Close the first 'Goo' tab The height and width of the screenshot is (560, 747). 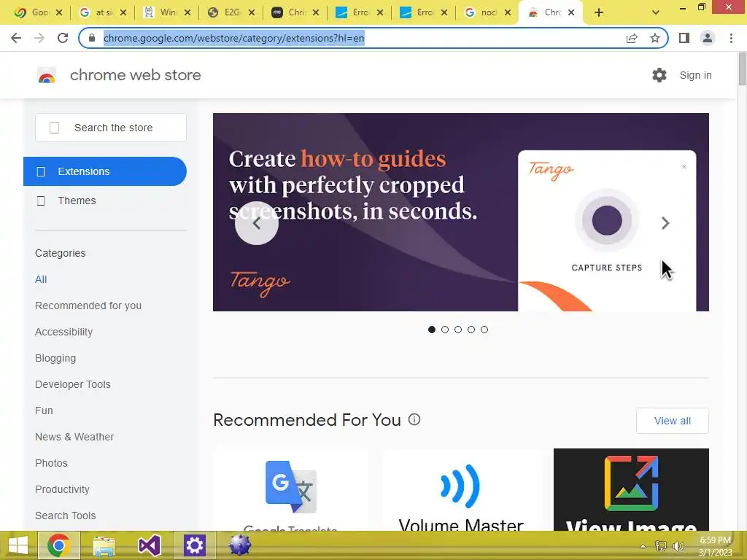pos(59,13)
